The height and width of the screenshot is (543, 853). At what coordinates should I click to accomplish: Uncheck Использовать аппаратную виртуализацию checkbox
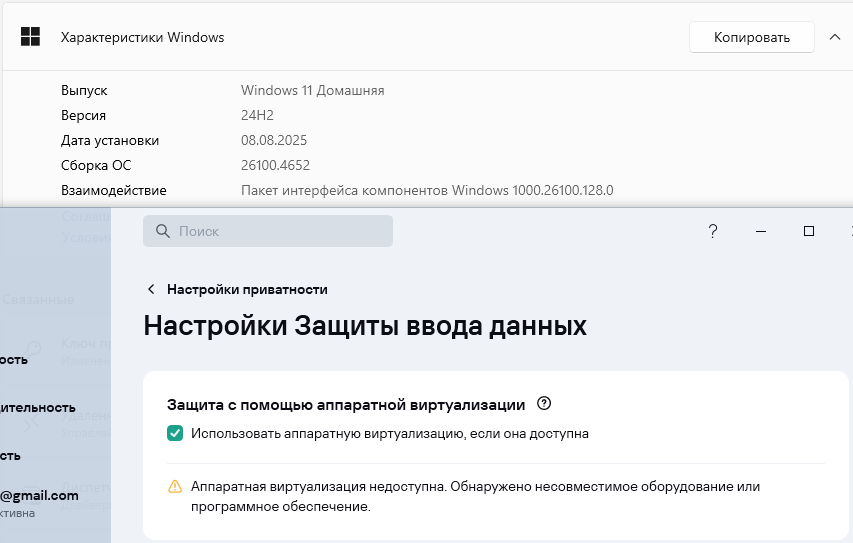point(175,433)
